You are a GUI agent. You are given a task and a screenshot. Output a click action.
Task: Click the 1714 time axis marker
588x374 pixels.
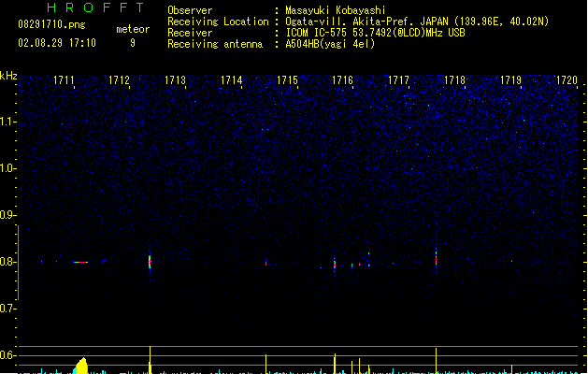[232, 80]
